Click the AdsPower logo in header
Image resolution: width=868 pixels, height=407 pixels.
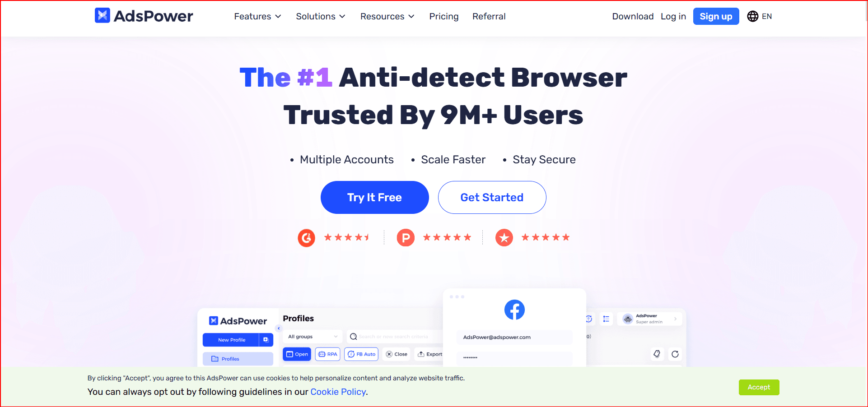(144, 16)
